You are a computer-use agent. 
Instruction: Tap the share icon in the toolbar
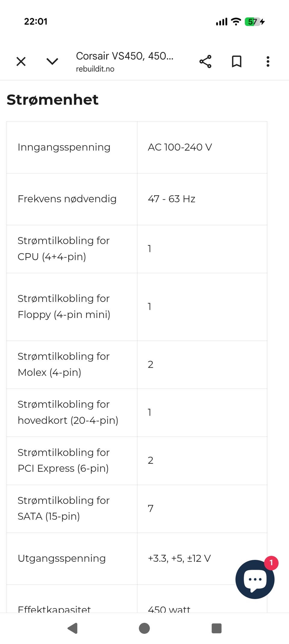[206, 61]
